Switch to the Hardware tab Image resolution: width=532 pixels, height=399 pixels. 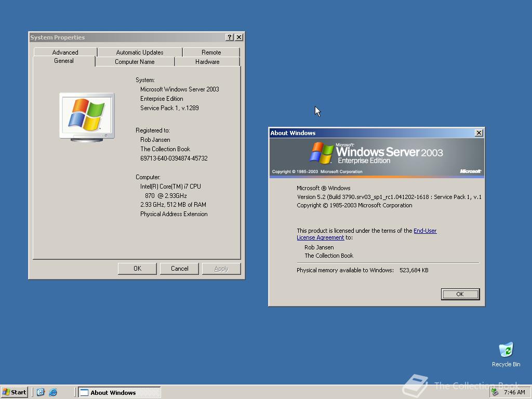[207, 62]
